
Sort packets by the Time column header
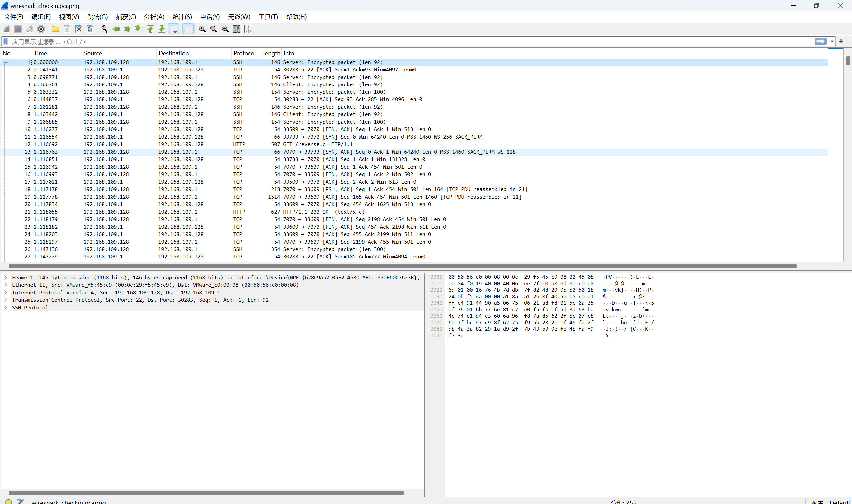click(57, 53)
